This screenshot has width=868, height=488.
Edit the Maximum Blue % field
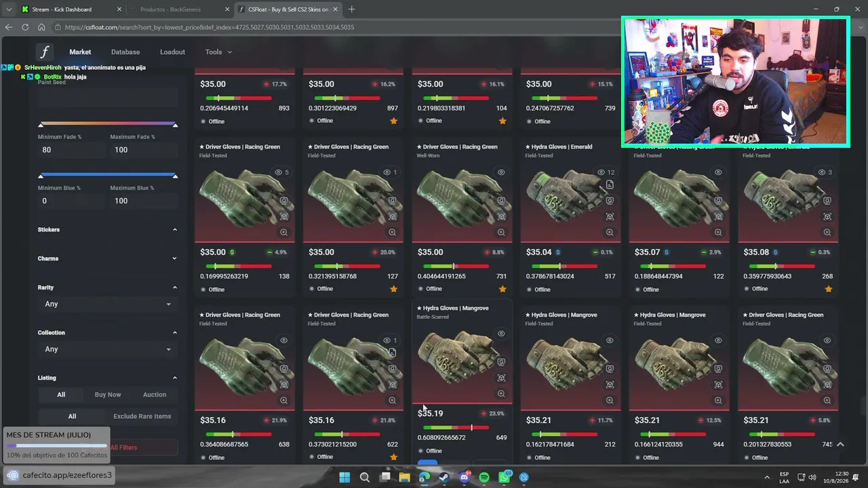(144, 201)
